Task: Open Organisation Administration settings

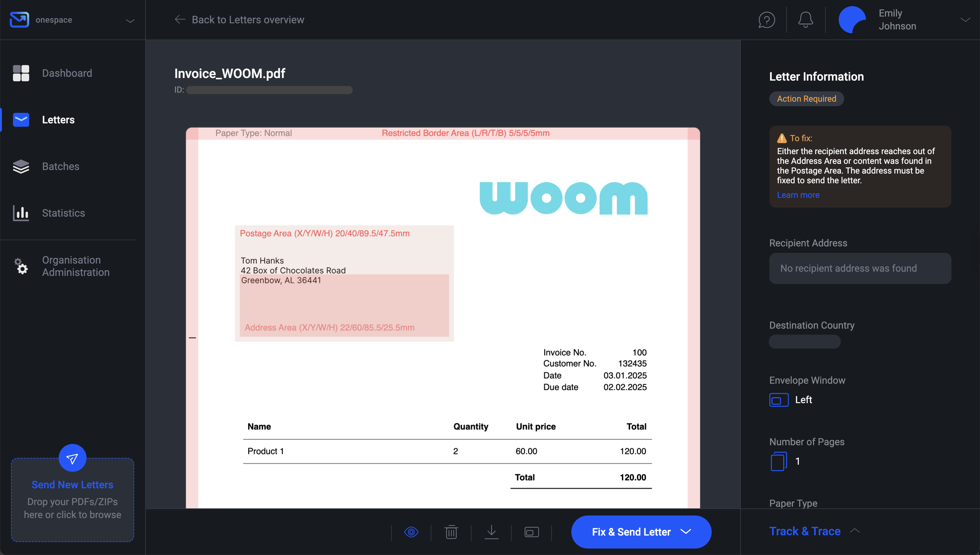Action: pos(75,266)
